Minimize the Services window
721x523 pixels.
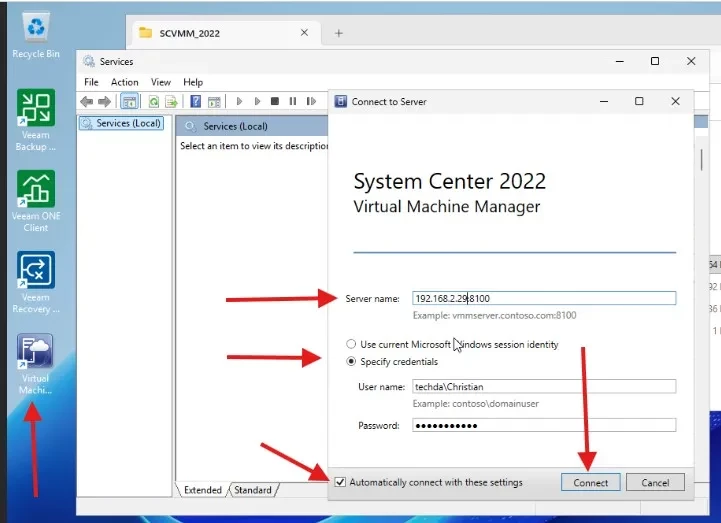[x=619, y=61]
